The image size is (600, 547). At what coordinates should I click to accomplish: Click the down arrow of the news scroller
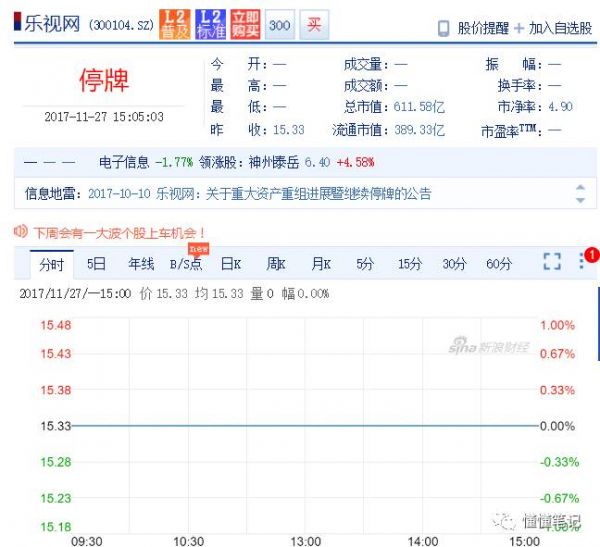coord(580,200)
